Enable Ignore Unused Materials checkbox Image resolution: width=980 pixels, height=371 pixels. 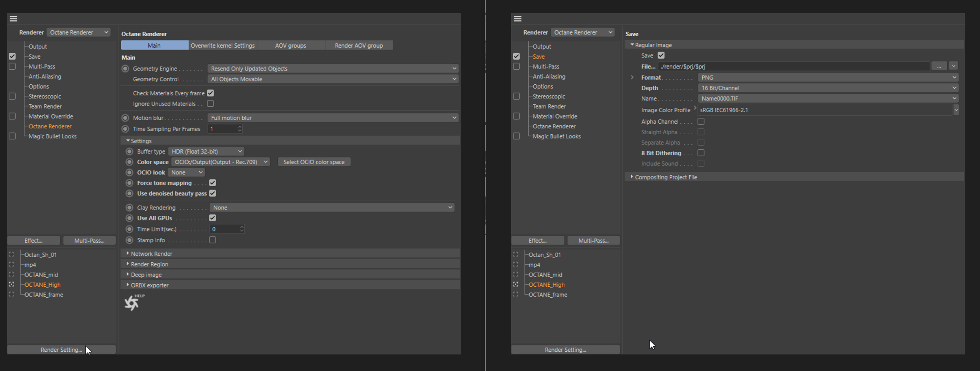coord(210,104)
